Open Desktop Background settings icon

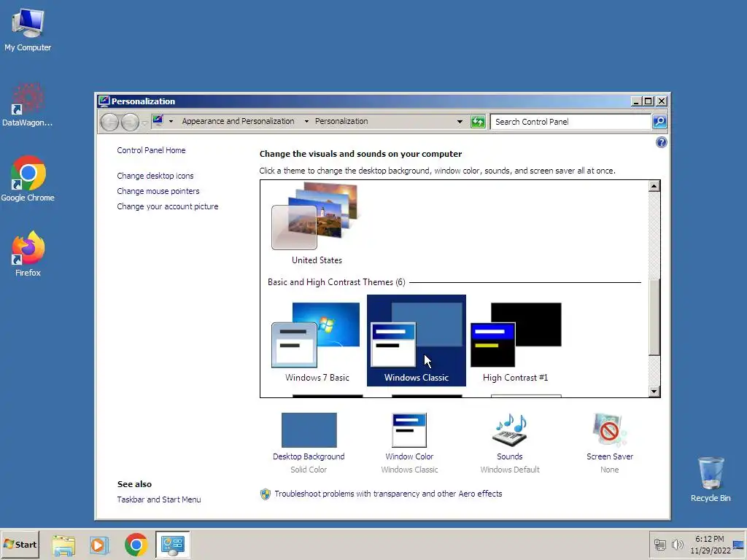point(309,430)
